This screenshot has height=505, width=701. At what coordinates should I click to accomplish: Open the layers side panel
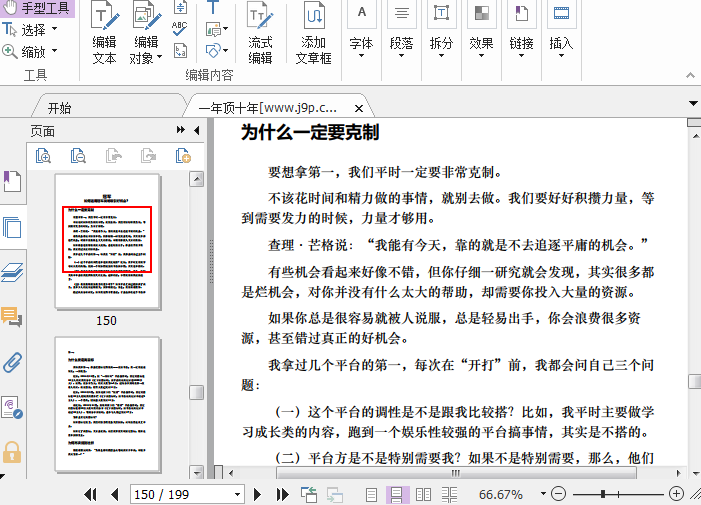tap(12, 273)
